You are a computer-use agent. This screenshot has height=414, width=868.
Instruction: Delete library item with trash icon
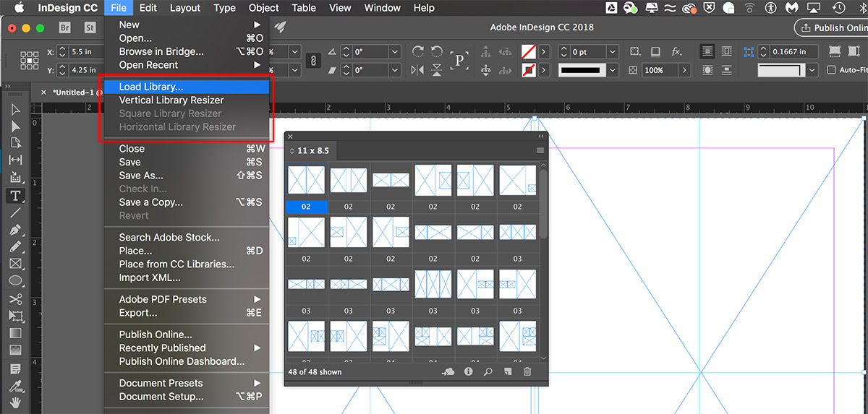tap(527, 371)
